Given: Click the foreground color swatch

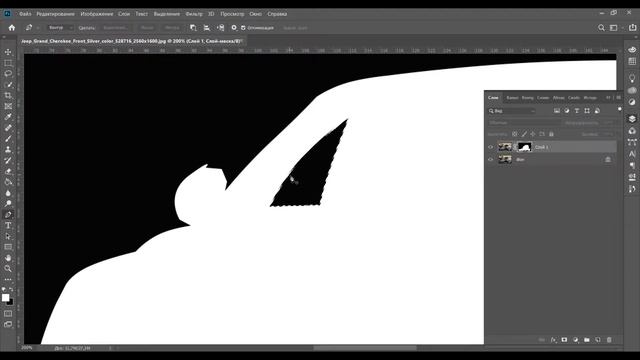Looking at the screenshot, I should tap(5, 298).
